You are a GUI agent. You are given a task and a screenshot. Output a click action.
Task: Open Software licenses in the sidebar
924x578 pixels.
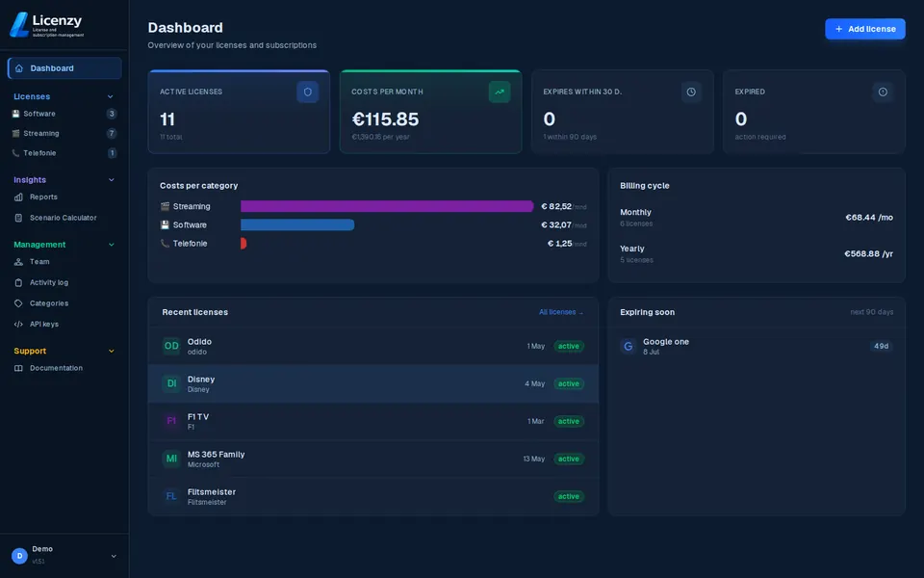[64, 114]
